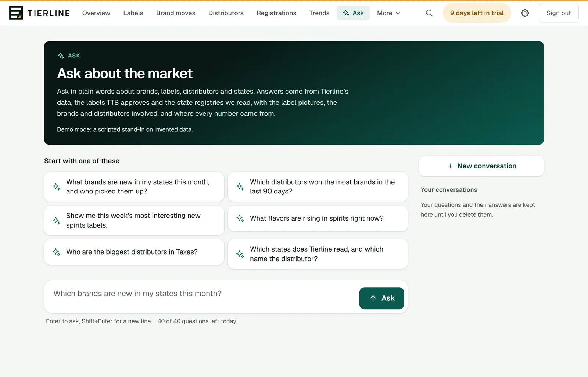Open settings via the gear icon
588x377 pixels.
(x=525, y=13)
